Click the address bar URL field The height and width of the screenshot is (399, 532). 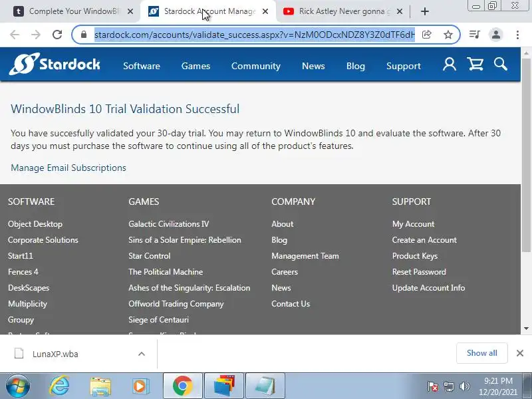(255, 35)
